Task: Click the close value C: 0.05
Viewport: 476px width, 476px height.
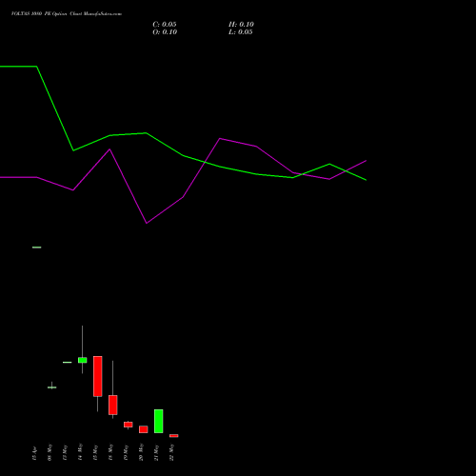Action: (x=165, y=25)
